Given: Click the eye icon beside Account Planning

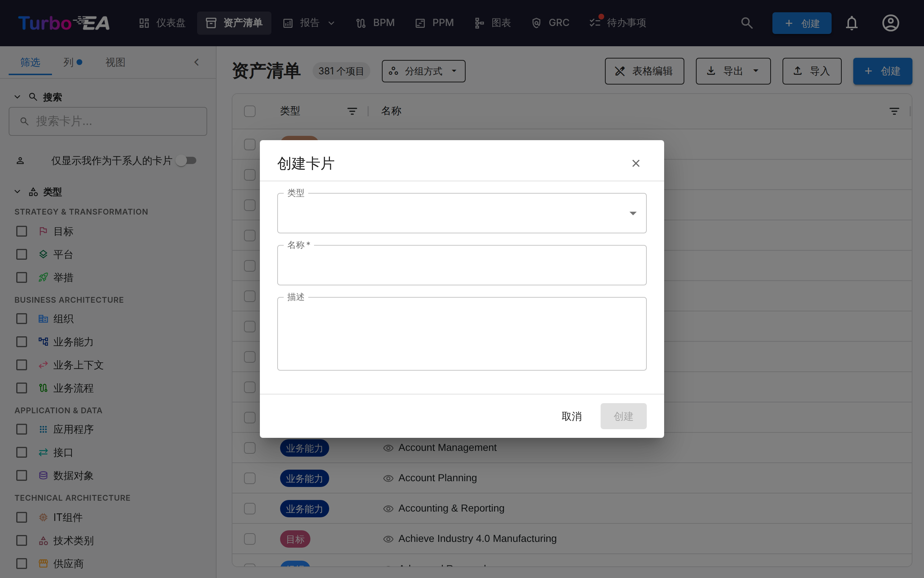Looking at the screenshot, I should click(x=388, y=478).
